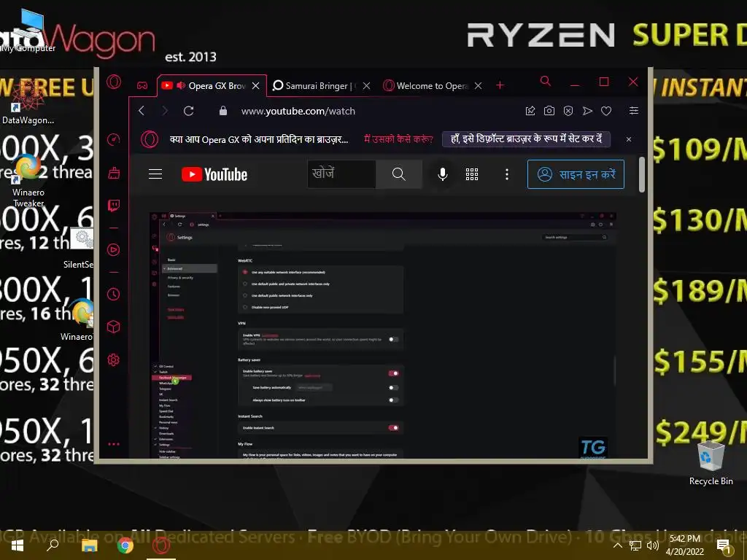
Task: Search by voice with microphone icon
Action: 443,174
